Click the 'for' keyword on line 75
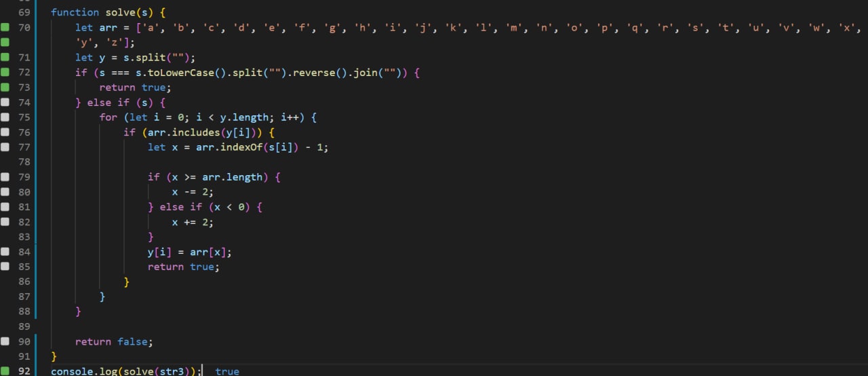The height and width of the screenshot is (376, 868). coord(108,117)
